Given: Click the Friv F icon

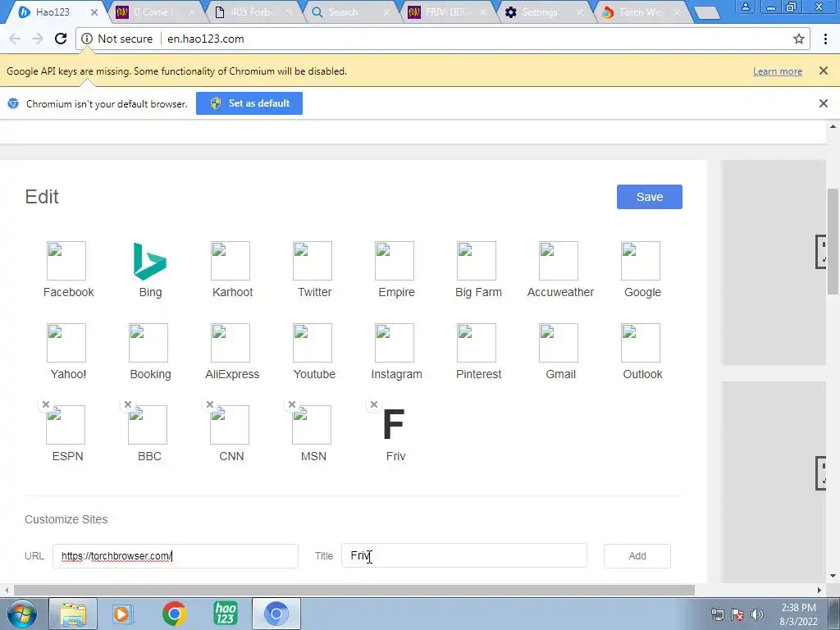Looking at the screenshot, I should [394, 424].
